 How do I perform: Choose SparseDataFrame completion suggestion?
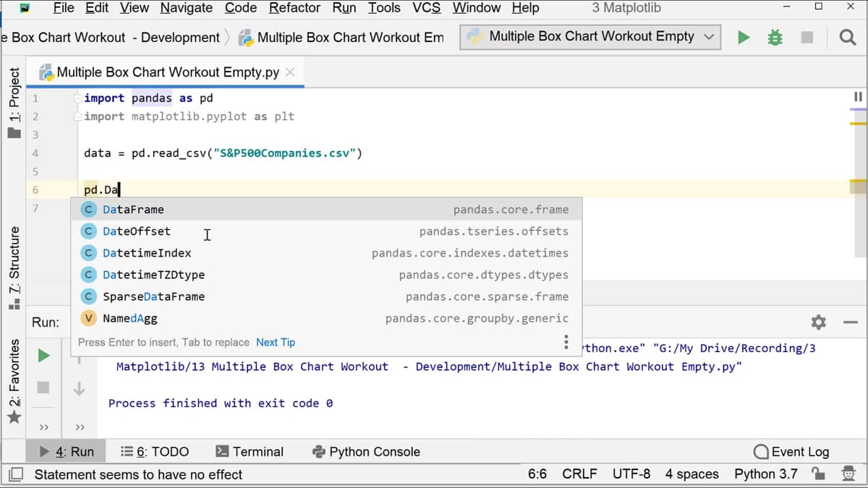click(325, 296)
